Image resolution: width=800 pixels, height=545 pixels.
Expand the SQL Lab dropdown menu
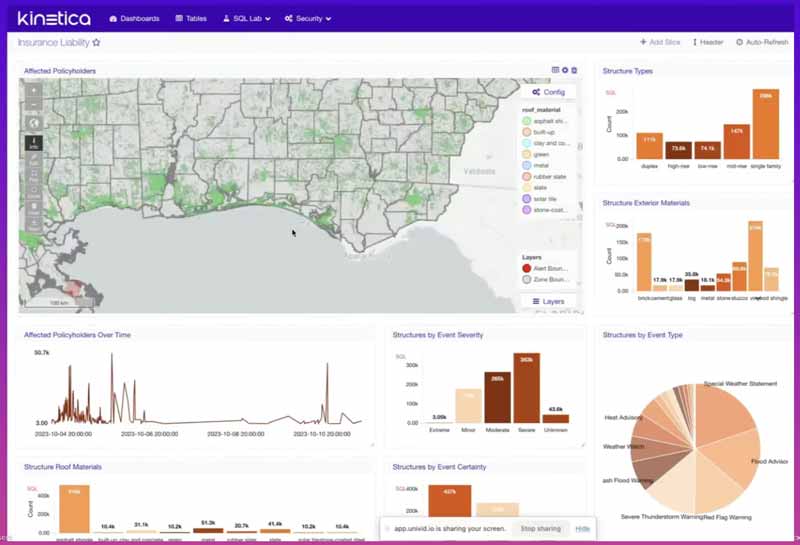click(245, 18)
